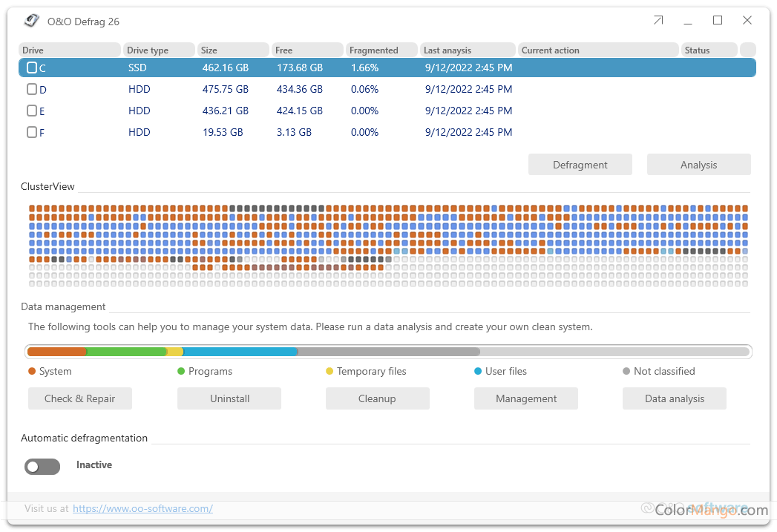
Task: Click the 436.21 GB size value
Action: [x=226, y=111]
